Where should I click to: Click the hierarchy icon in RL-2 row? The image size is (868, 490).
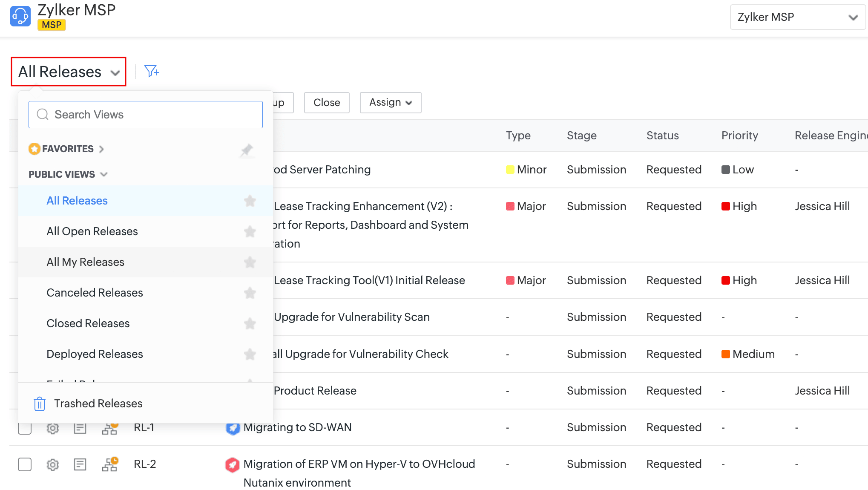coord(110,464)
